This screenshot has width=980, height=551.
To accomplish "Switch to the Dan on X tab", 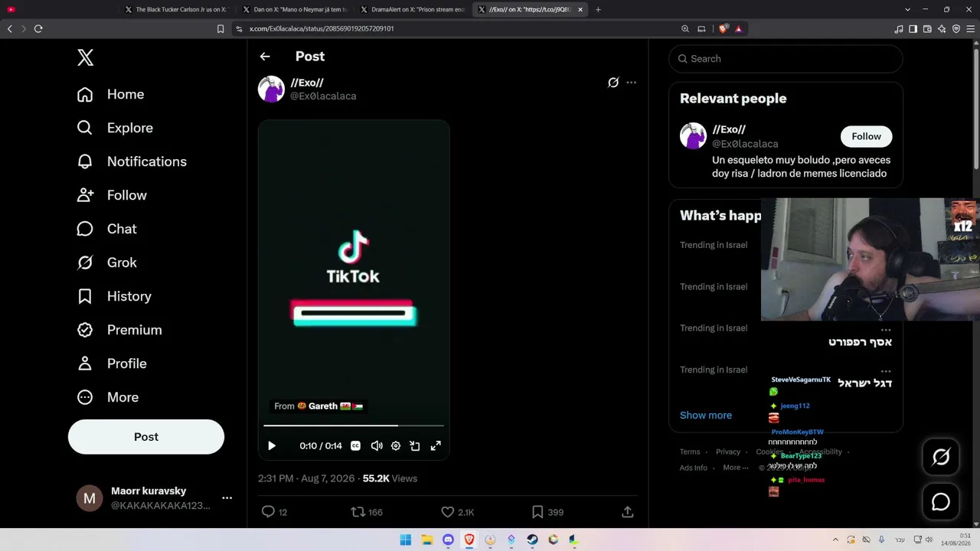I will click(295, 9).
